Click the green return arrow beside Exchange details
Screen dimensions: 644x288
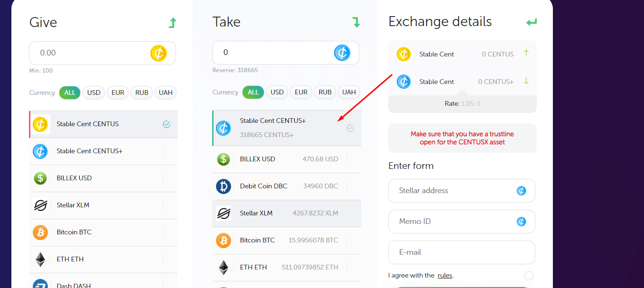click(532, 22)
